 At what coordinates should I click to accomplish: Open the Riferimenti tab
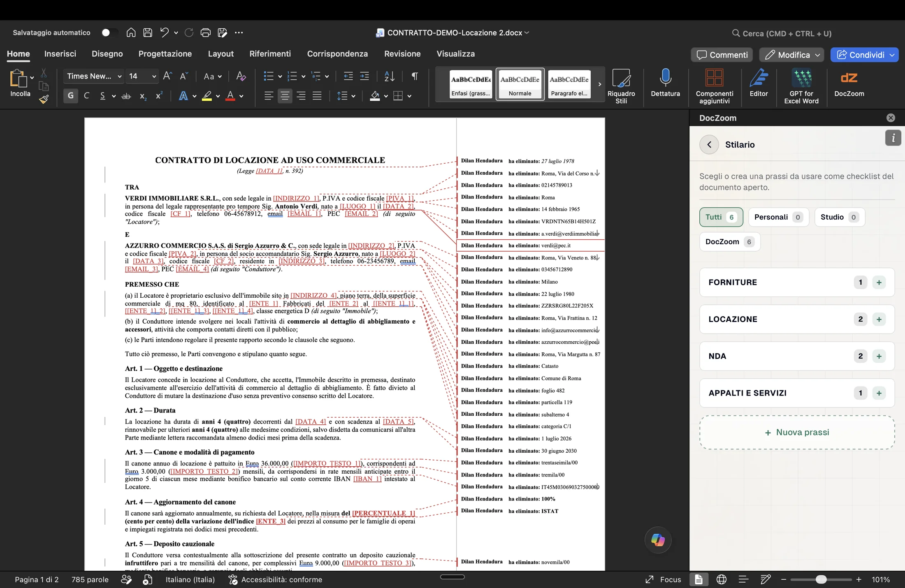(x=270, y=54)
